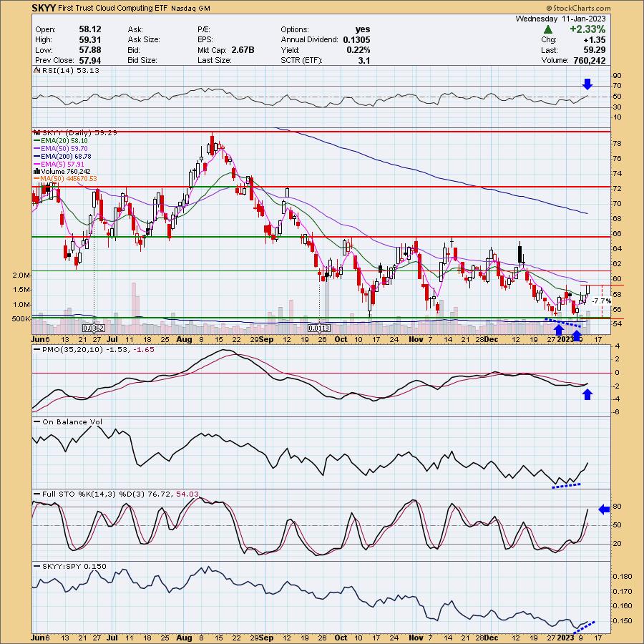Click the Nasdaq GM exchange label

click(x=190, y=8)
